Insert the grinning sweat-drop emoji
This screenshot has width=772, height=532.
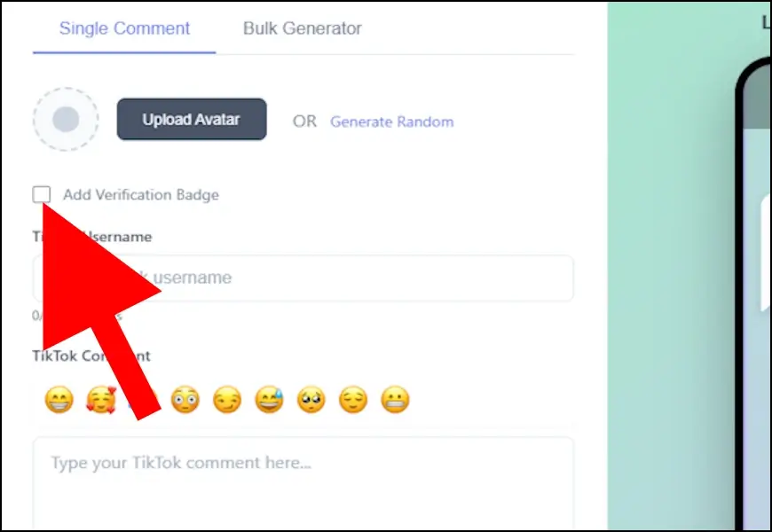(270, 400)
